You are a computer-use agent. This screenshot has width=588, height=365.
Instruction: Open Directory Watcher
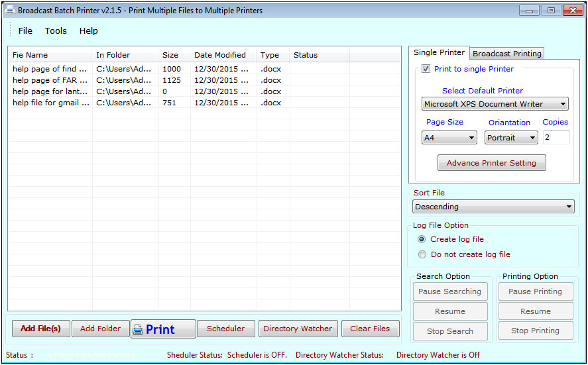[x=298, y=329]
